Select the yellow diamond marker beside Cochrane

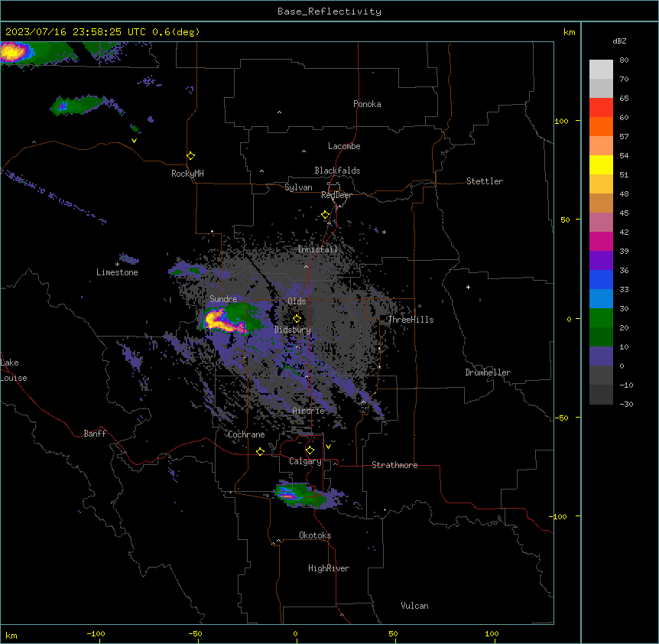[260, 451]
